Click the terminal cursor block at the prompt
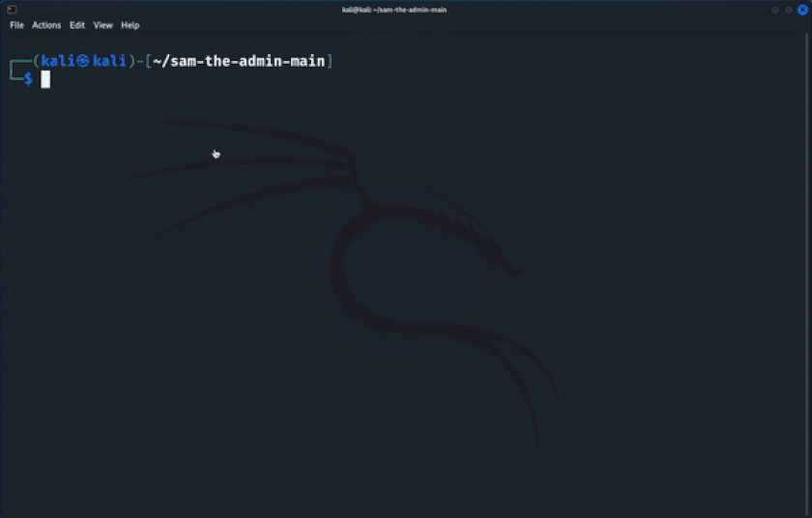This screenshot has width=812, height=518. (45, 79)
